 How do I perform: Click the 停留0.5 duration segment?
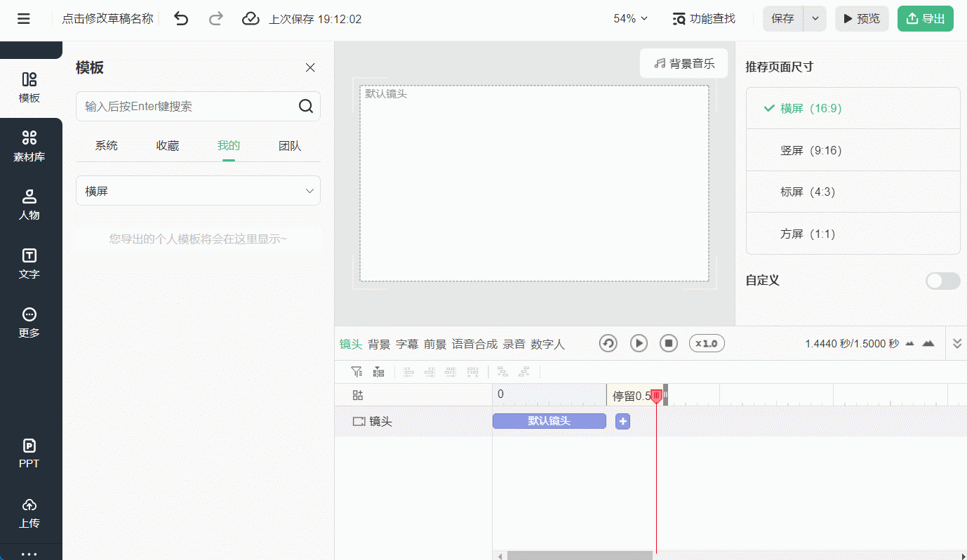[x=632, y=396]
